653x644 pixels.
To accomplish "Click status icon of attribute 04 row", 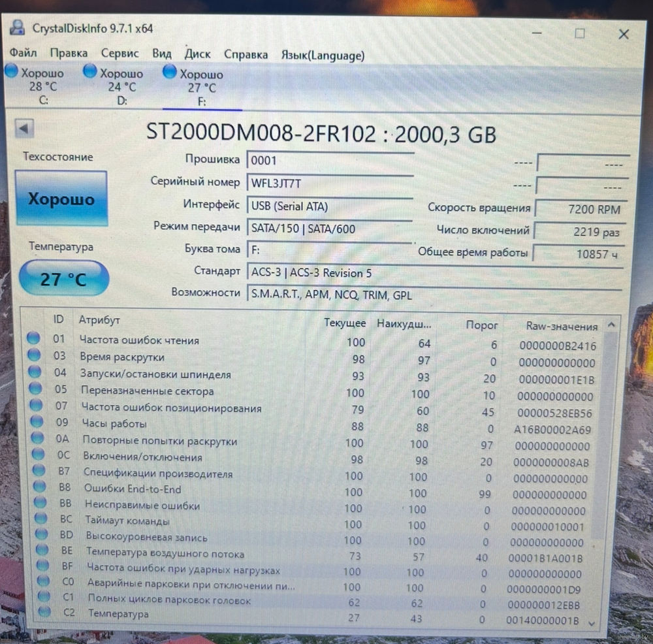I will pos(35,371).
